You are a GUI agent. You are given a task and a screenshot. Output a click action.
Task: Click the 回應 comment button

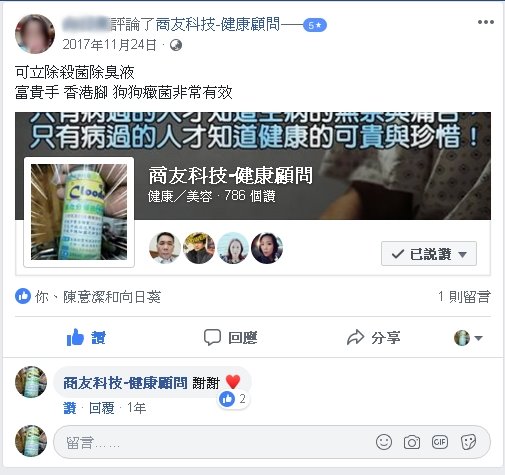pos(230,337)
